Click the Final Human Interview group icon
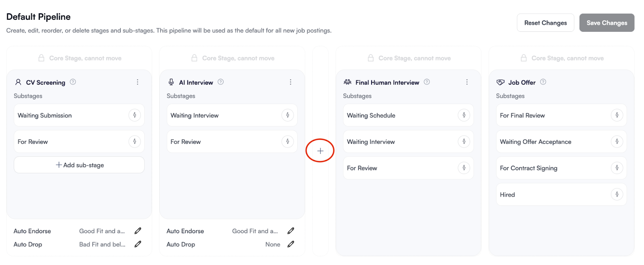 [x=347, y=82]
